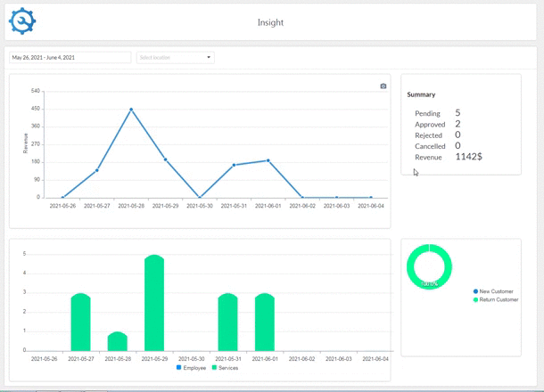
Task: Toggle the Services legend item
Action: [x=226, y=368]
